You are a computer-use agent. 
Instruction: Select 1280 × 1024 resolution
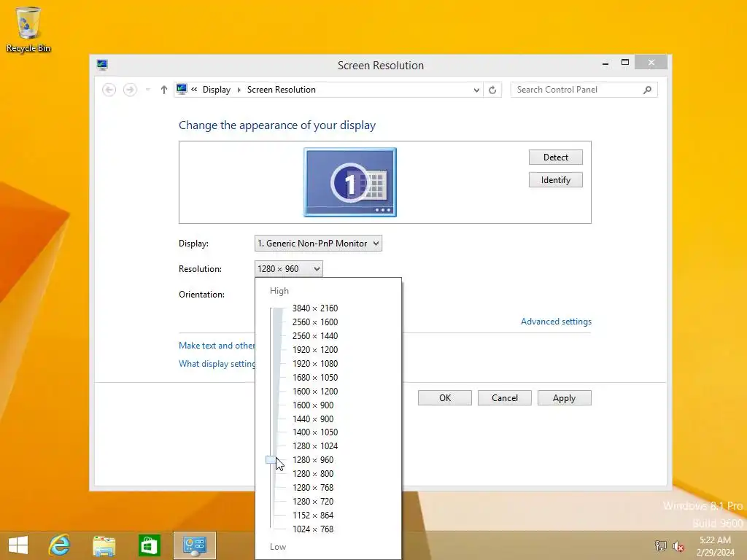[315, 446]
